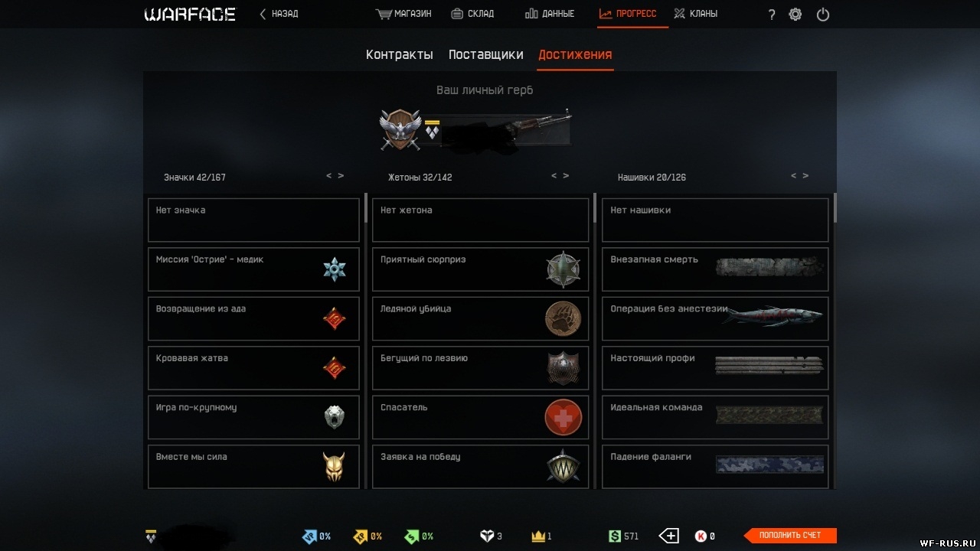
Task: Go to next page of Нашивки stripes
Action: (x=805, y=176)
